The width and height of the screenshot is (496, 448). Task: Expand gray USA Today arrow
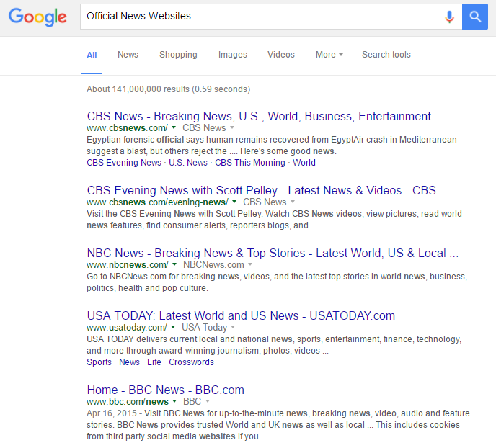(x=233, y=327)
